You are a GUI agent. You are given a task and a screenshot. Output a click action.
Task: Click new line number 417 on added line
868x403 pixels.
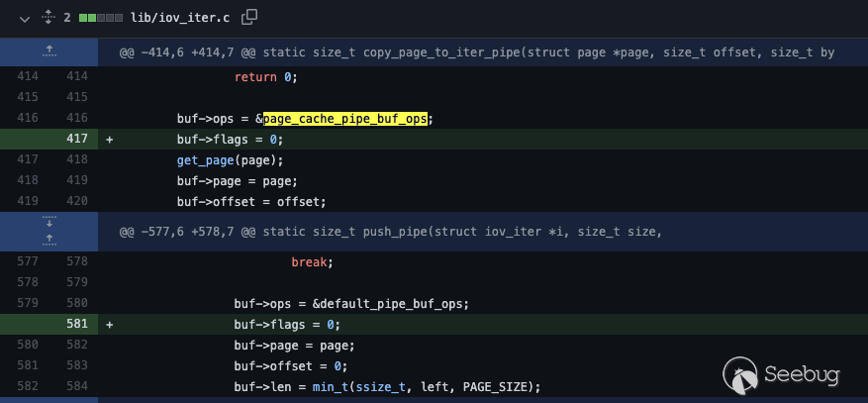click(x=77, y=139)
